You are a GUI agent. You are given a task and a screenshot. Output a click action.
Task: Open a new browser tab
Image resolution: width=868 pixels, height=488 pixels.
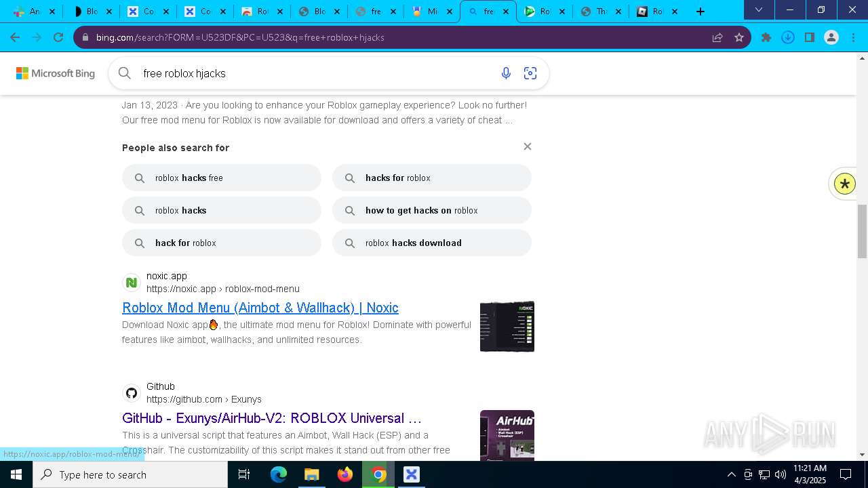[701, 11]
